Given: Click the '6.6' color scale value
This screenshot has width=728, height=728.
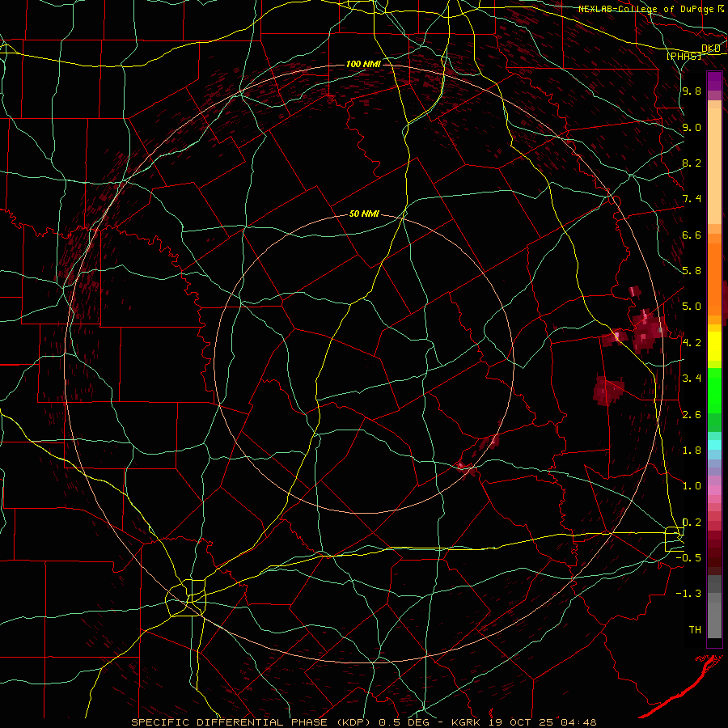Looking at the screenshot, I should tap(692, 235).
